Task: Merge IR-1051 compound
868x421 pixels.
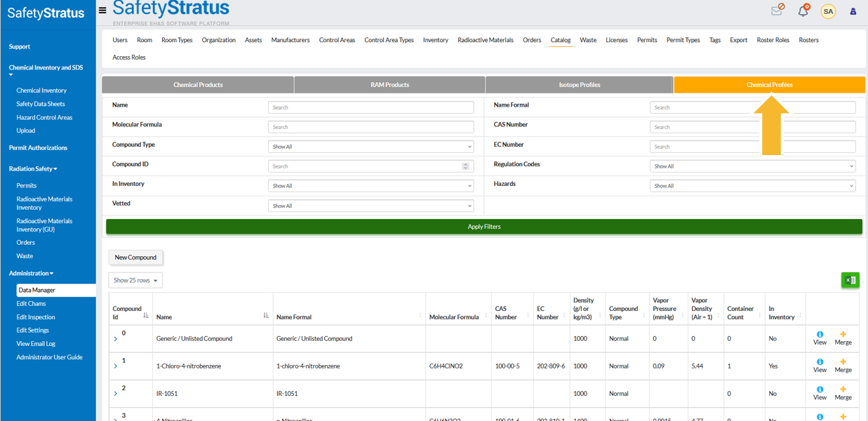Action: pyautogui.click(x=843, y=393)
